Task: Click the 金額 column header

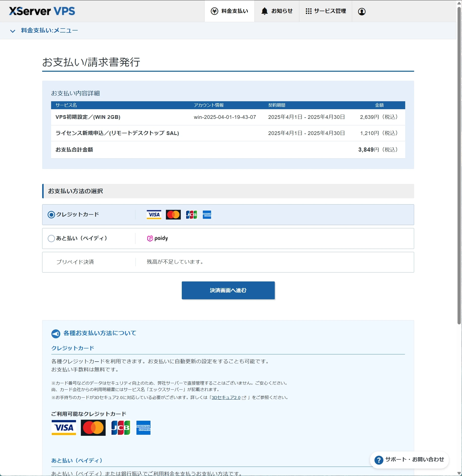Action: [379, 105]
